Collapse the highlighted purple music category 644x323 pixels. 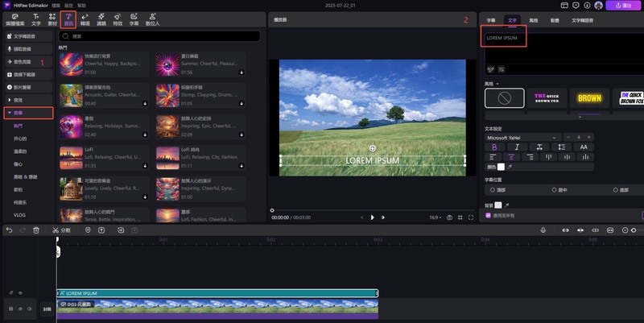point(10,113)
